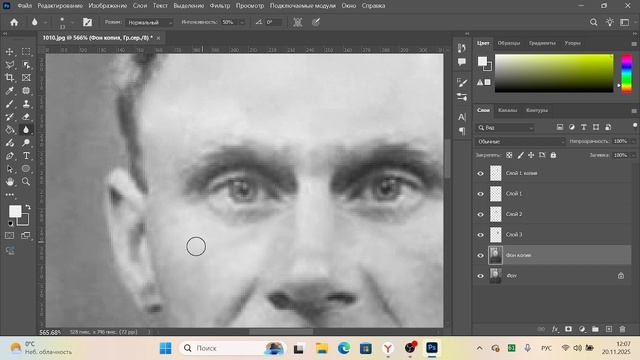Viewport: 640px width, 360px height.
Task: Open the Character panel icon
Action: [462, 118]
